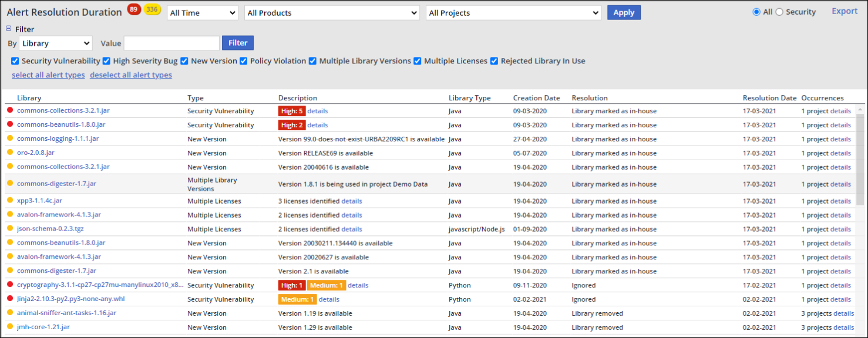Uncheck the Security Vulnerability checkbox

15,61
